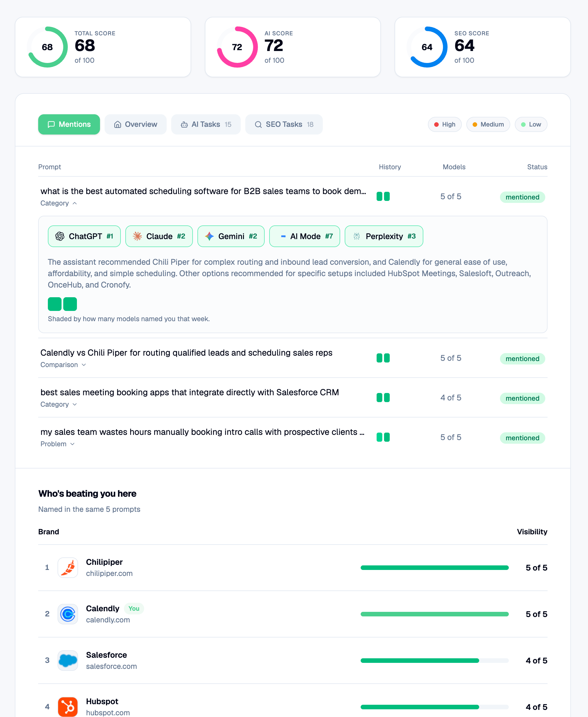The width and height of the screenshot is (588, 717).
Task: Click the salesforce.com domain
Action: 111,666
